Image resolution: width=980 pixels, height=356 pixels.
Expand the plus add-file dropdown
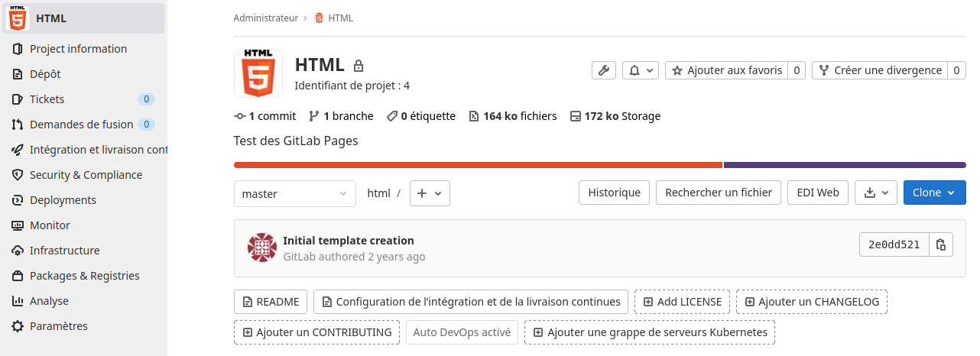coord(430,193)
